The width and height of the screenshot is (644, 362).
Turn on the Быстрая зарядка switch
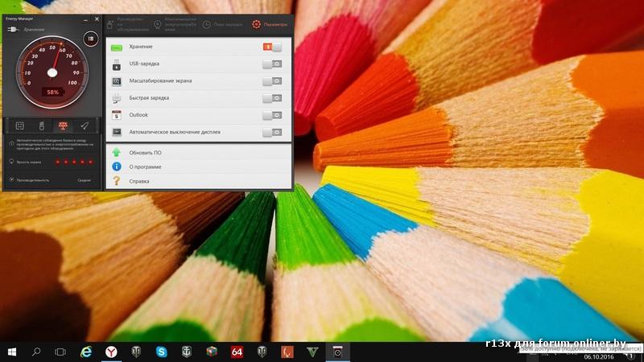(272, 98)
